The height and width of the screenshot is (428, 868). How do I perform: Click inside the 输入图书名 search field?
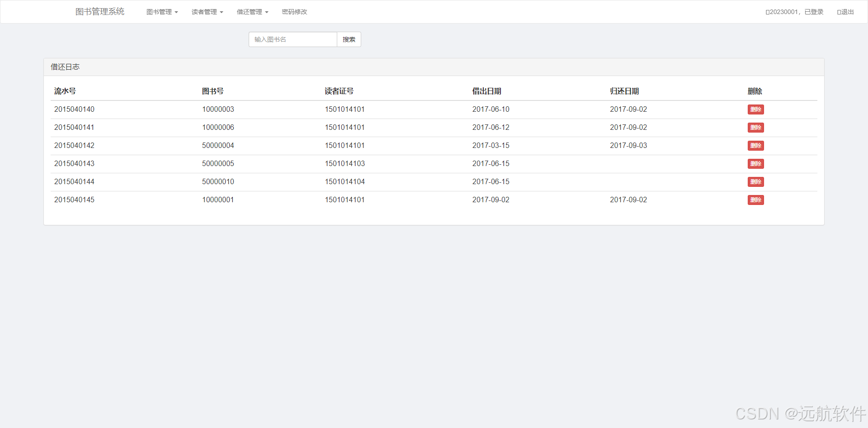pos(292,39)
